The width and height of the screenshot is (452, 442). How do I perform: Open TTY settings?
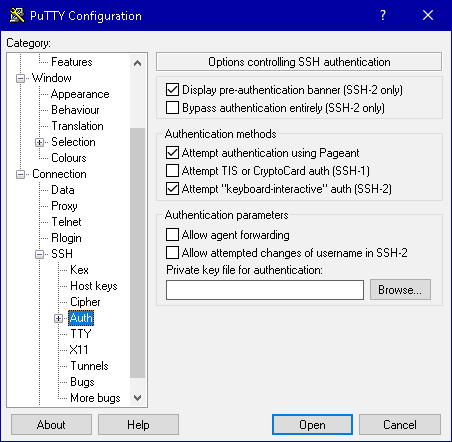81,334
